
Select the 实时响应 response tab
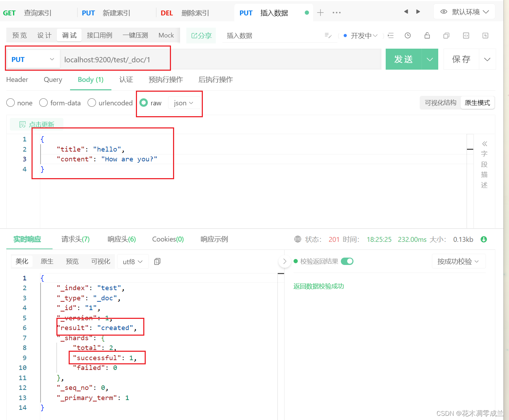pos(27,239)
